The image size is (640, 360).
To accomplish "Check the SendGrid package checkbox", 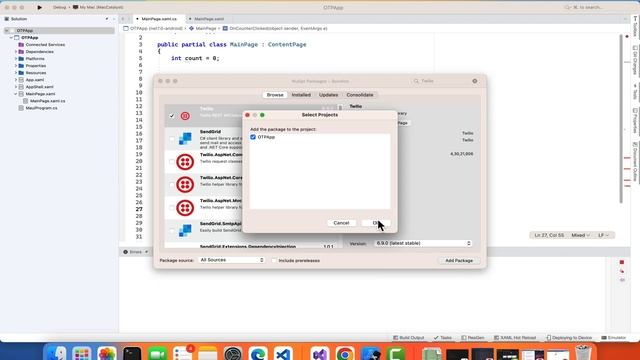I will pyautogui.click(x=172, y=139).
